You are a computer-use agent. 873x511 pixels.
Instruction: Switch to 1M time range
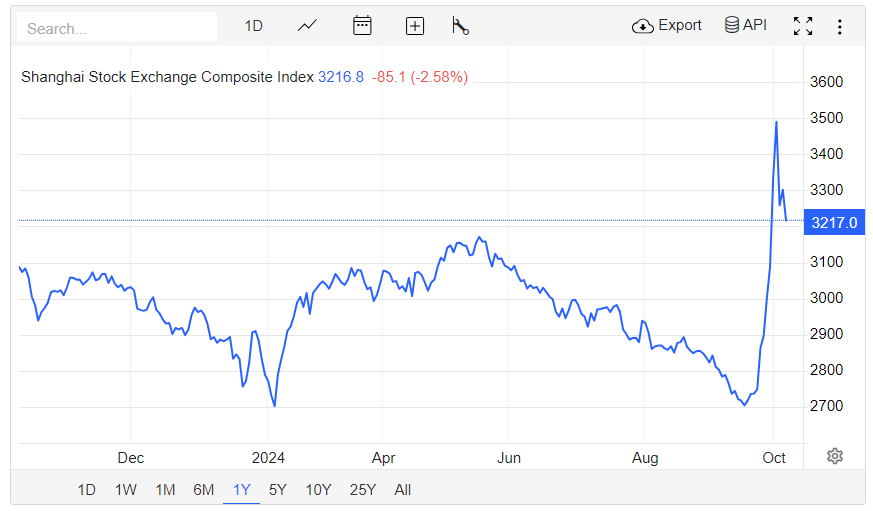click(x=165, y=489)
